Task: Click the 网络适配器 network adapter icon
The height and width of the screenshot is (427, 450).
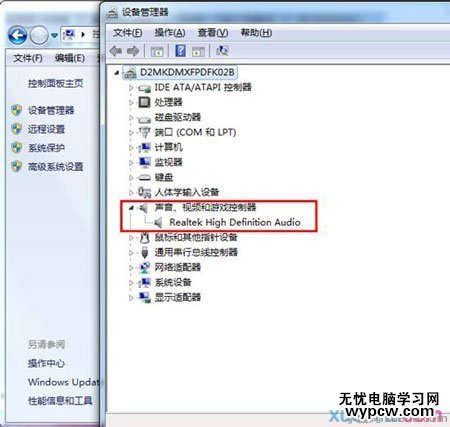Action: click(144, 267)
